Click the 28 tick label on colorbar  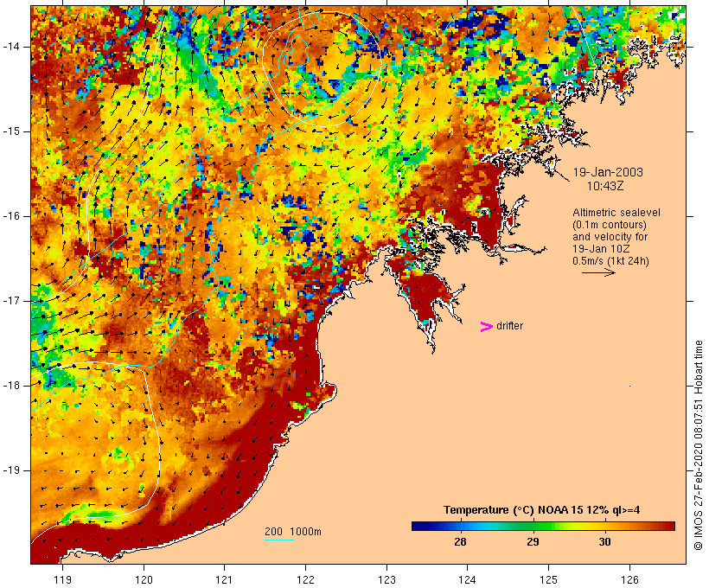(x=460, y=542)
